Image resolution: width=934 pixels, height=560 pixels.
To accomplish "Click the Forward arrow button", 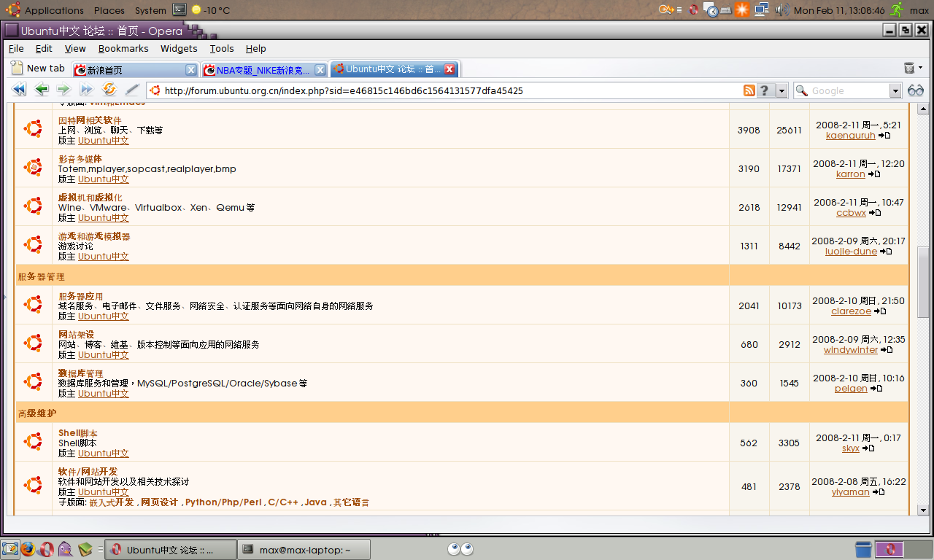I will tap(63, 90).
